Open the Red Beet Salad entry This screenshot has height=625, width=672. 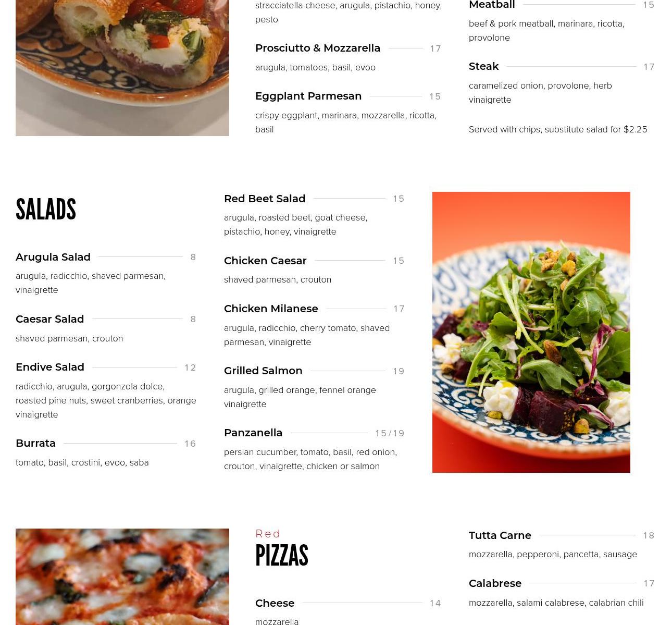[265, 199]
